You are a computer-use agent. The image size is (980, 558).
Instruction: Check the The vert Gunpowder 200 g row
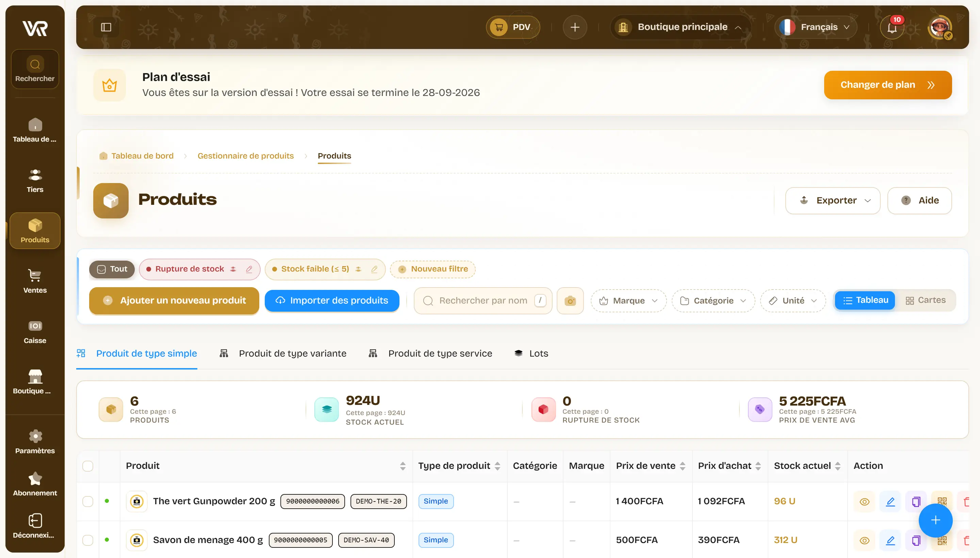click(x=88, y=502)
